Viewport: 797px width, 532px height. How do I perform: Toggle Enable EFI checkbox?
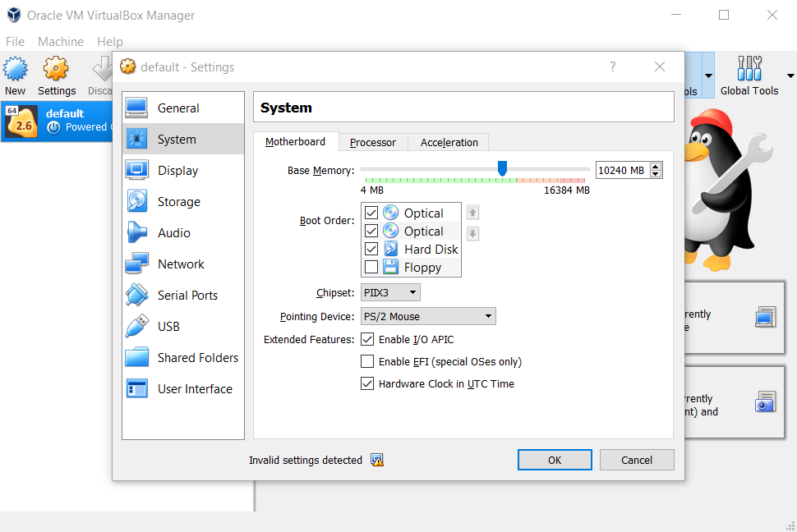[367, 361]
